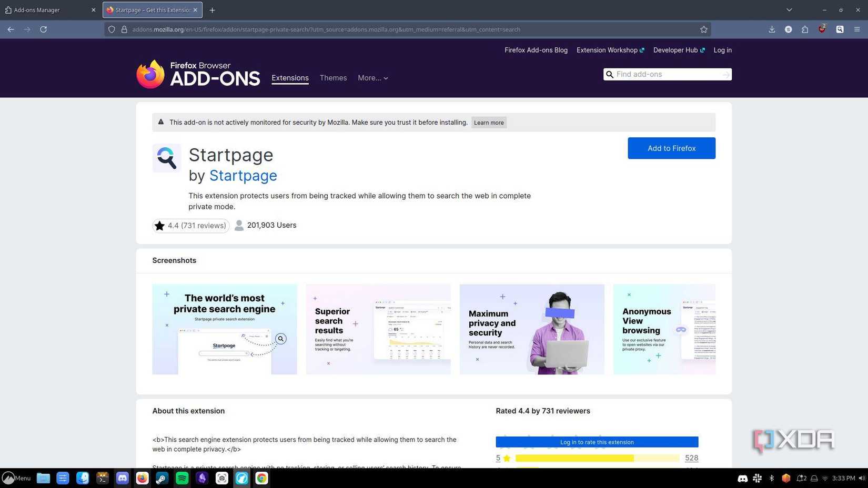Close the Add-ons Manager tab
Screen dimensions: 868x488
[94, 10]
